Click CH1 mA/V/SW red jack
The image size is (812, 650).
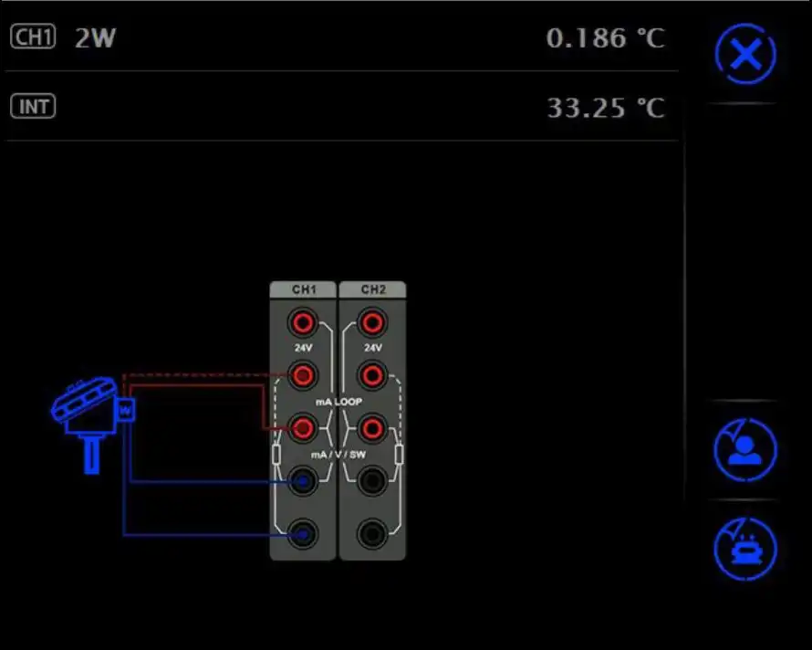pos(303,428)
